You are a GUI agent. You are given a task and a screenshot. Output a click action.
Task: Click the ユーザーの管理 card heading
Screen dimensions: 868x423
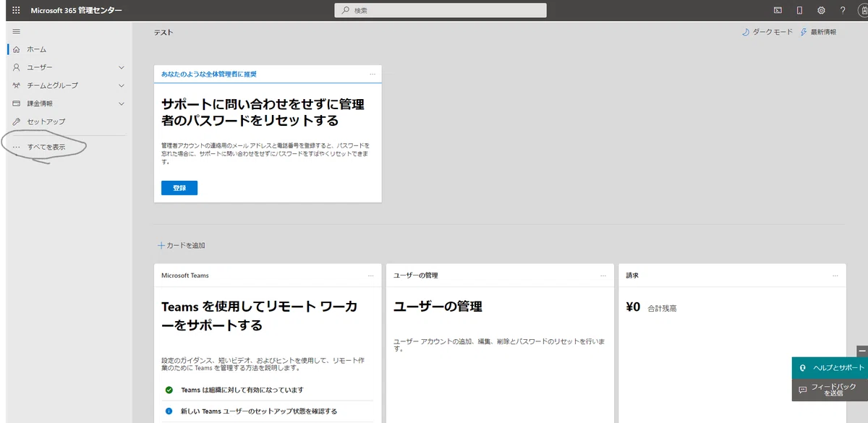point(438,307)
